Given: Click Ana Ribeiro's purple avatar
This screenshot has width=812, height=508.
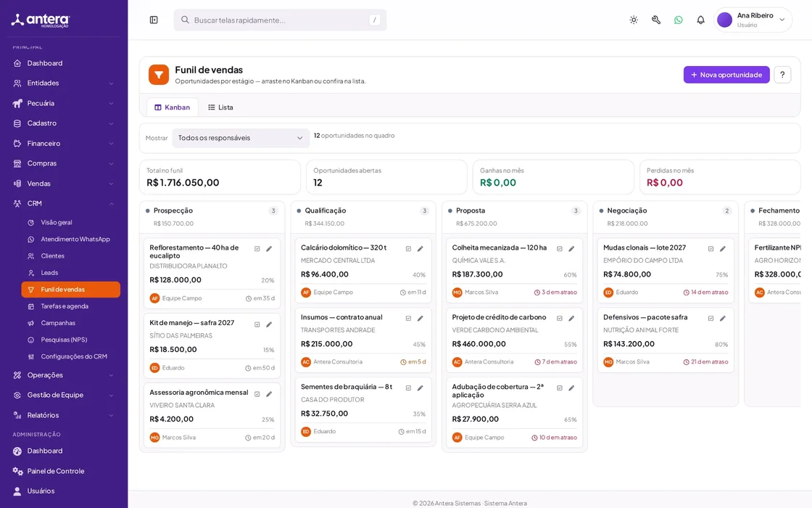Looking at the screenshot, I should tap(724, 20).
